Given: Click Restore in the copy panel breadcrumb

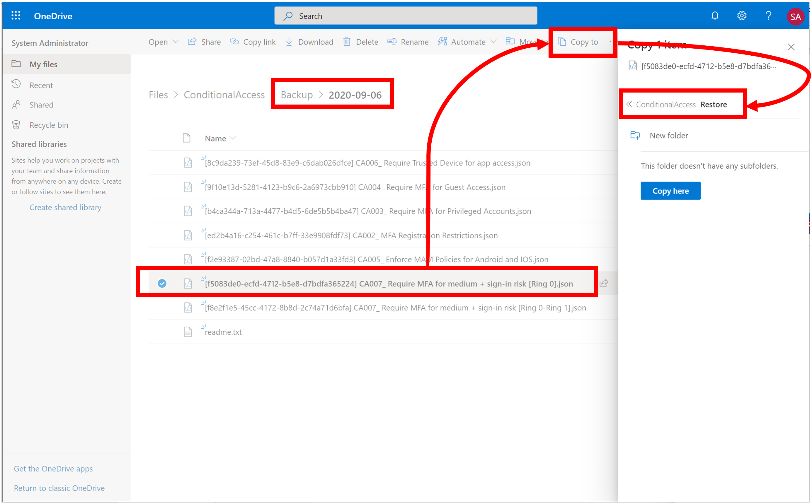Looking at the screenshot, I should [714, 104].
